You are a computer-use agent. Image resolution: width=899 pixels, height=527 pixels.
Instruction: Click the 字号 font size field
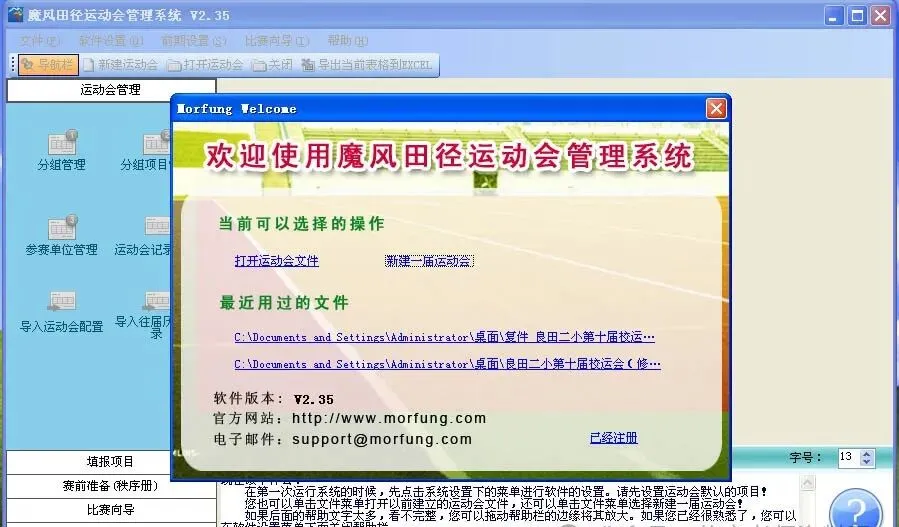pyautogui.click(x=849, y=457)
